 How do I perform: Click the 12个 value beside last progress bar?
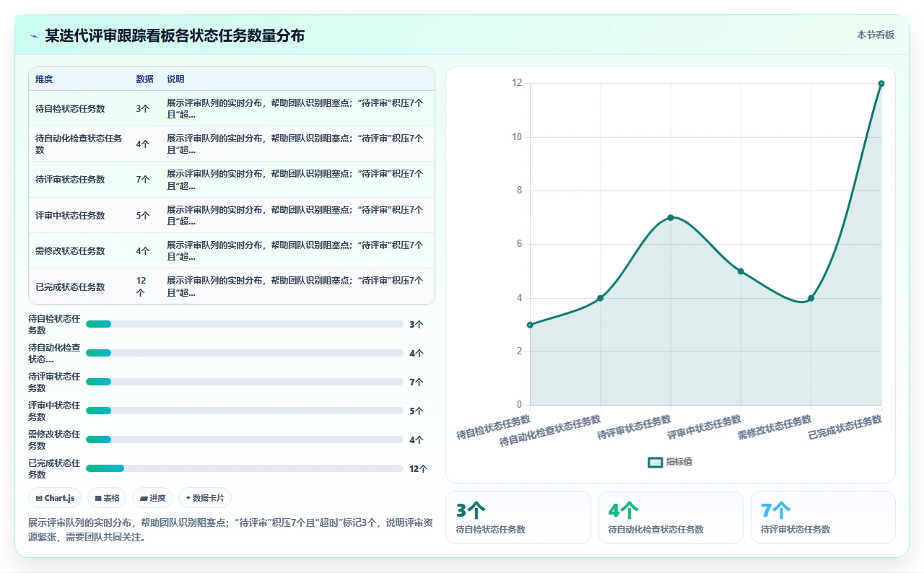[x=418, y=468]
